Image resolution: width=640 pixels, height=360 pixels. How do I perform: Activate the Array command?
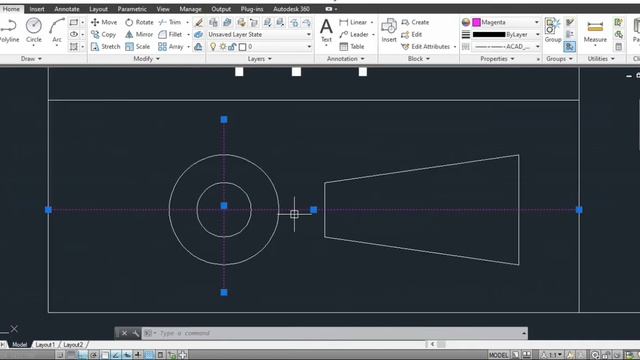point(171,47)
